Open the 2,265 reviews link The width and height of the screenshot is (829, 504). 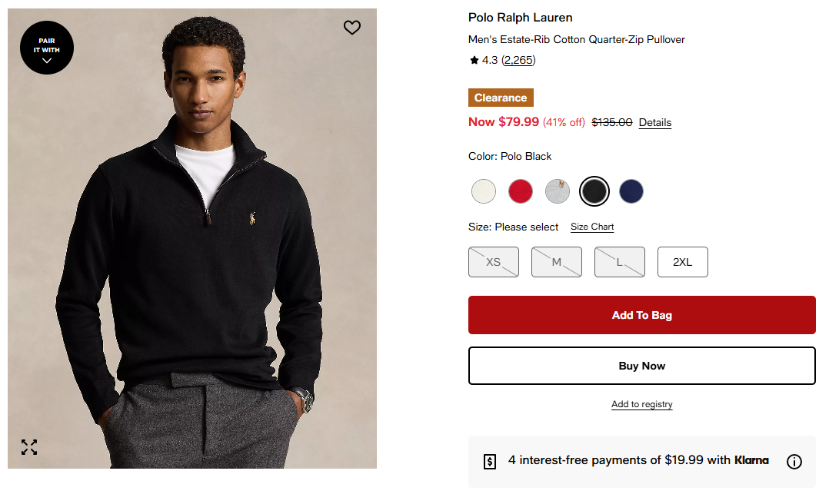518,60
